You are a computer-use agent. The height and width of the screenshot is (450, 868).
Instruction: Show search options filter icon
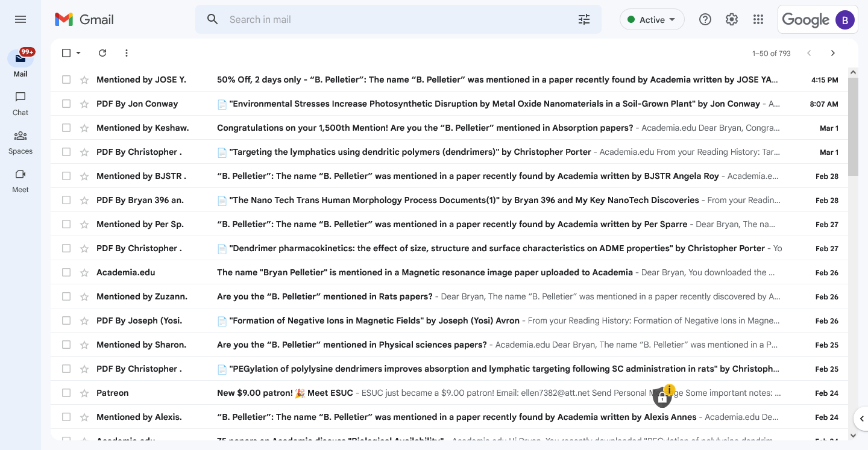tap(583, 19)
